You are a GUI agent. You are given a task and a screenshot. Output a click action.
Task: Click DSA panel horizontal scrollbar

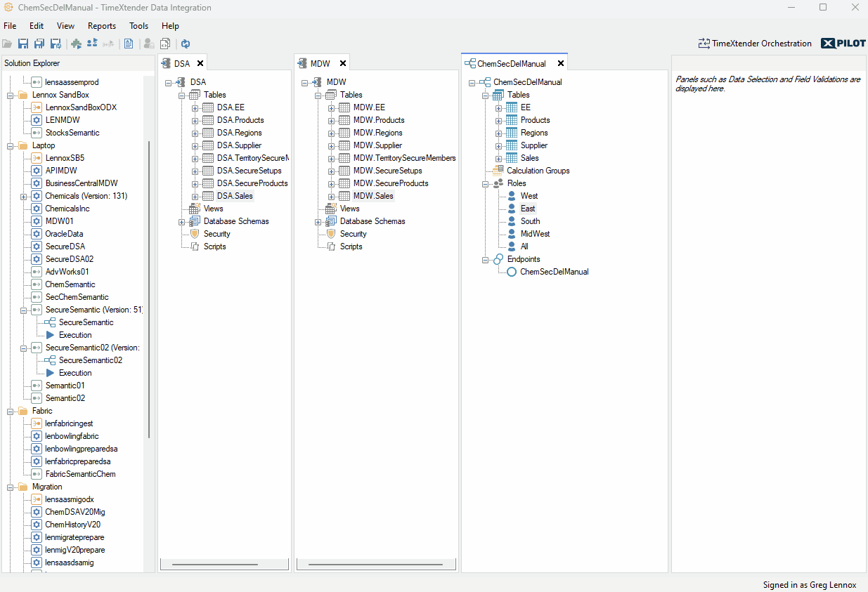click(x=214, y=564)
